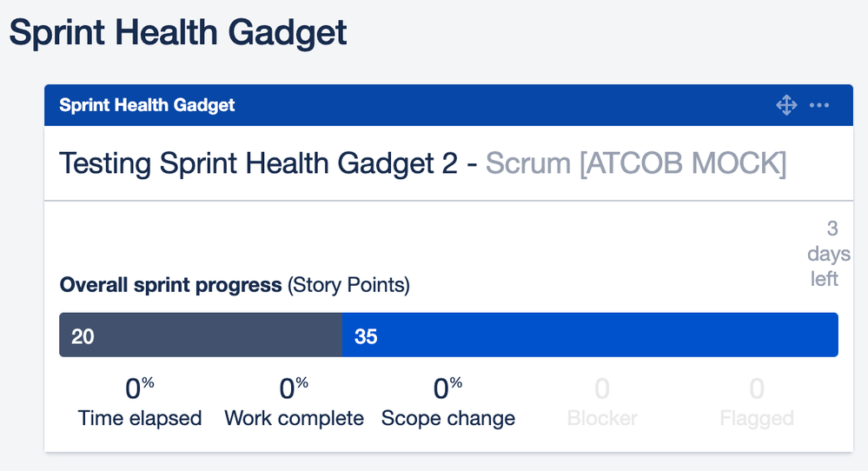Click the Scrum [ATCOB MOCK] board link
Image resolution: width=868 pixels, height=471 pixels.
[636, 163]
